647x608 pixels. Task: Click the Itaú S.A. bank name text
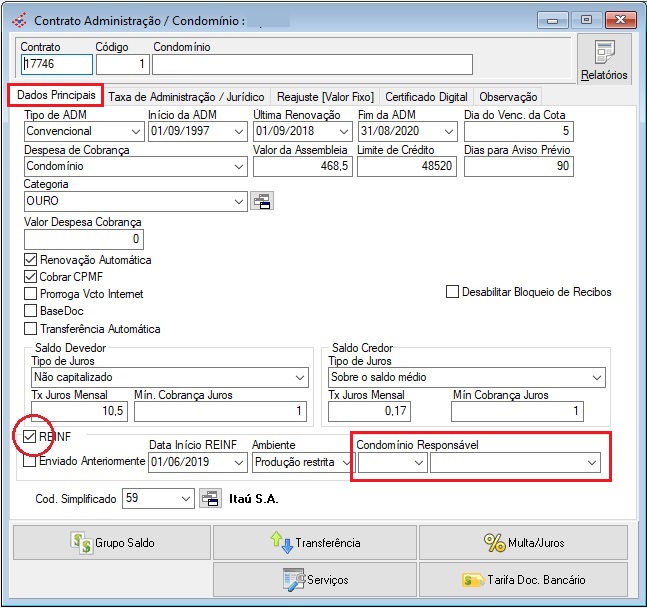click(254, 499)
